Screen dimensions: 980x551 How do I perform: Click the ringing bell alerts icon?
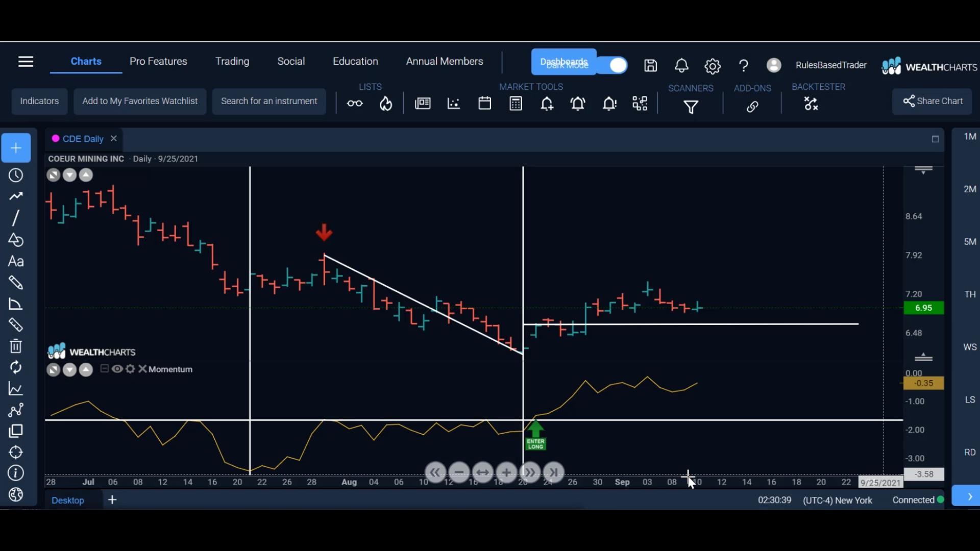tap(578, 104)
